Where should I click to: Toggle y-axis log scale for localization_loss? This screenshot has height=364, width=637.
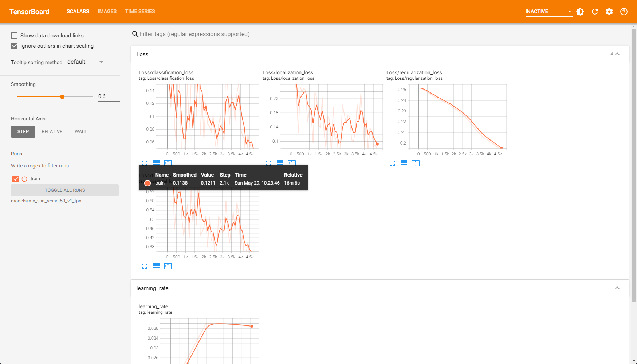coord(280,163)
